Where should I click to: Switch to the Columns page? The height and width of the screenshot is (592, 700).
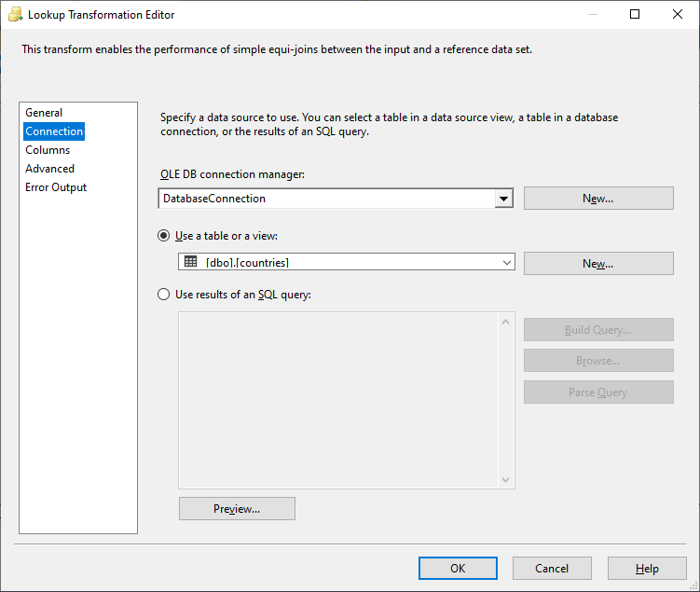48,150
